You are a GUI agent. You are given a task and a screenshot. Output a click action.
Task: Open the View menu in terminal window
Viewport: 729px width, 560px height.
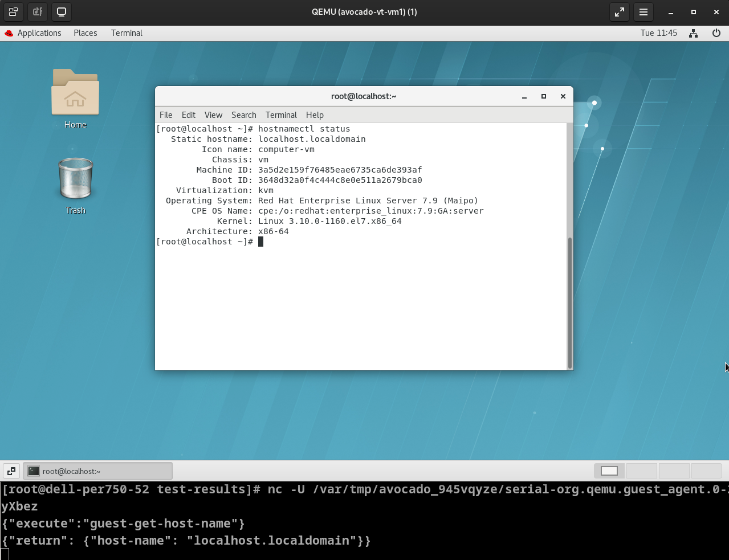[213, 115]
